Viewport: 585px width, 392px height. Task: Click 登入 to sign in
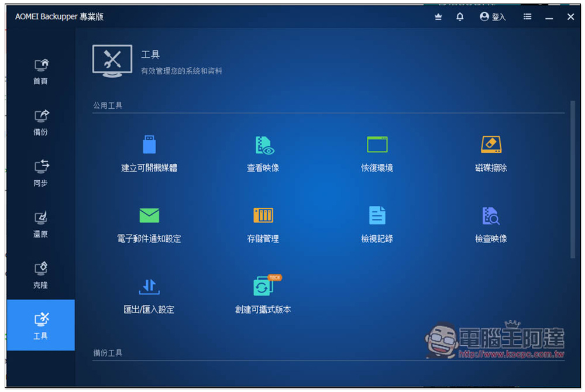click(x=493, y=17)
